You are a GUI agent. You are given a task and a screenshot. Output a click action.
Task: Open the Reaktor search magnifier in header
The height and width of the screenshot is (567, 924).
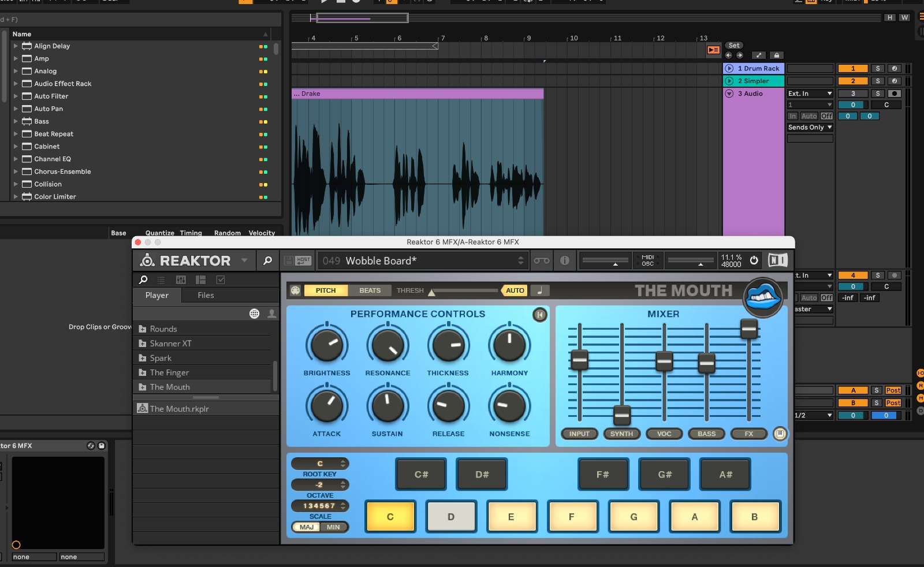pos(267,261)
